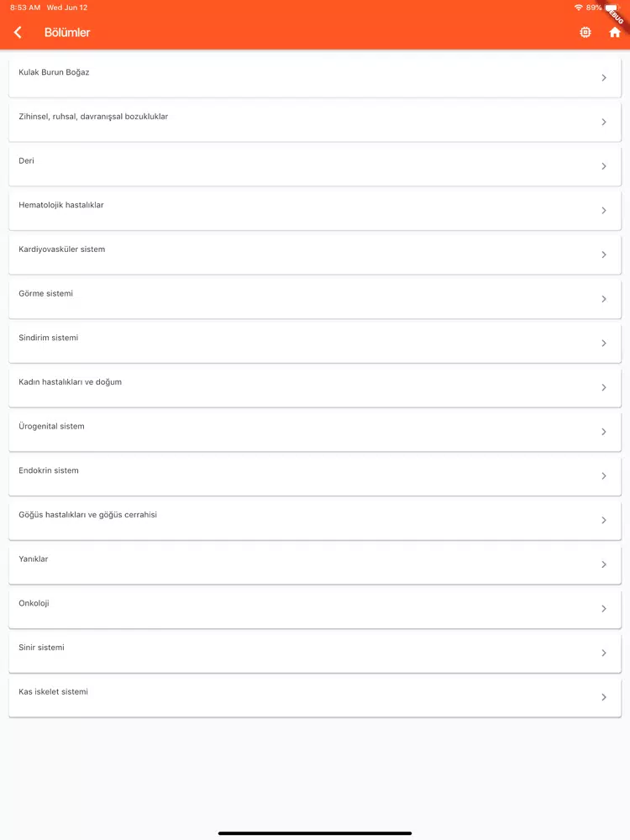Select Ürogenital sistem item

315,432
